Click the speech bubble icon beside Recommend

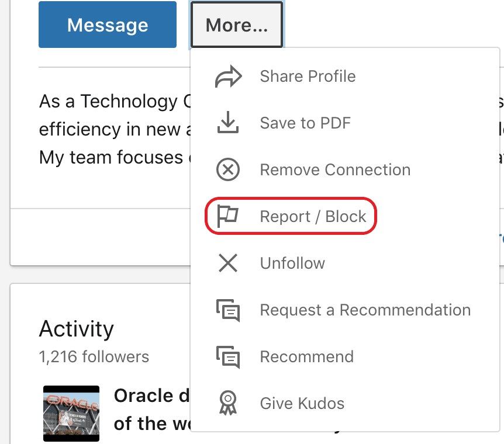228,357
